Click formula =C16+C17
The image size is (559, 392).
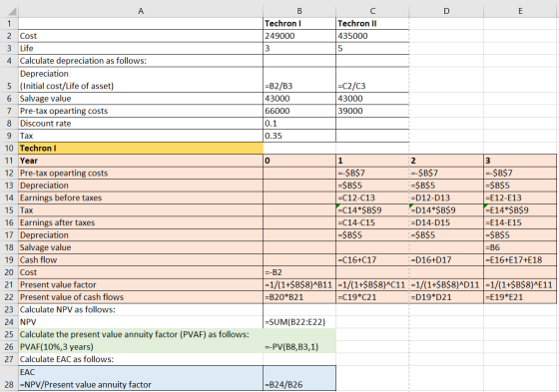click(x=372, y=259)
